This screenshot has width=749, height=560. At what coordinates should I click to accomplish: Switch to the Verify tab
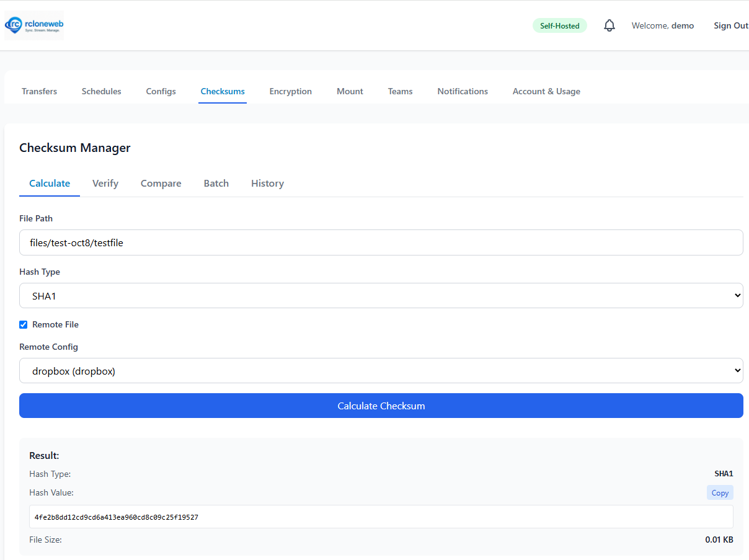pyautogui.click(x=105, y=184)
